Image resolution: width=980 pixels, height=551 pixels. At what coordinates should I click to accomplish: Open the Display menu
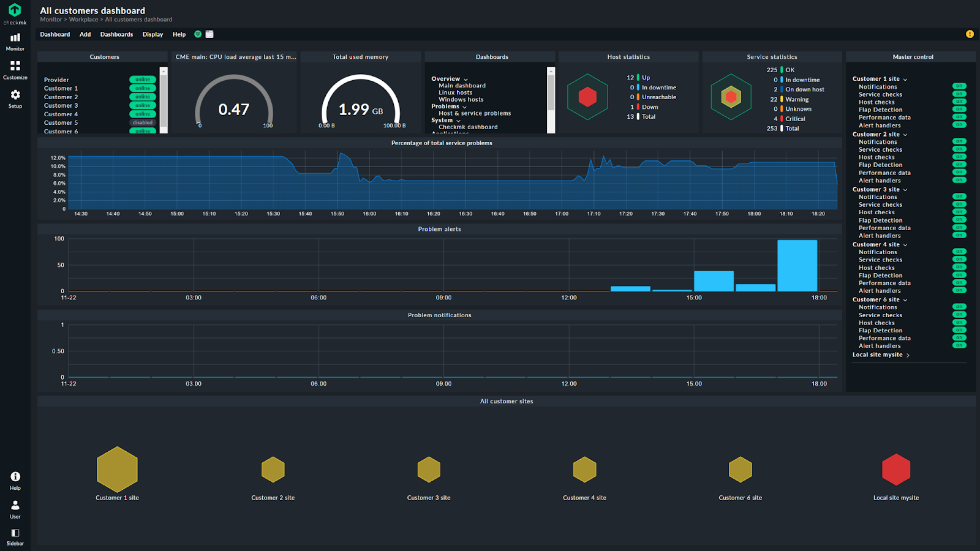153,34
